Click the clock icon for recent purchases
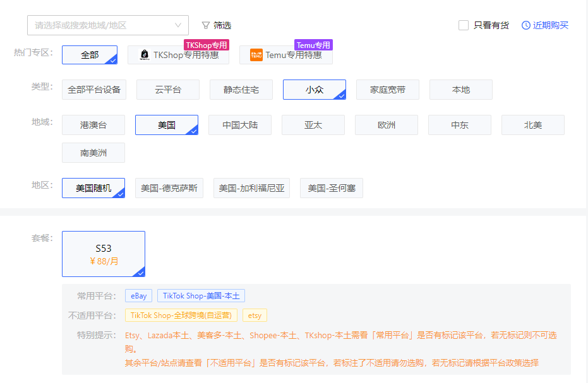The width and height of the screenshot is (588, 383). [526, 25]
